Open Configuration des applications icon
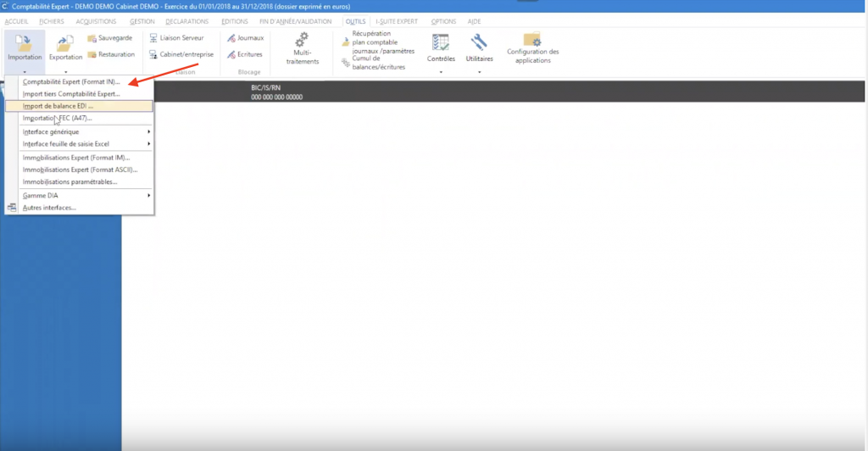Screen dimensions: 868x451 click(x=532, y=39)
